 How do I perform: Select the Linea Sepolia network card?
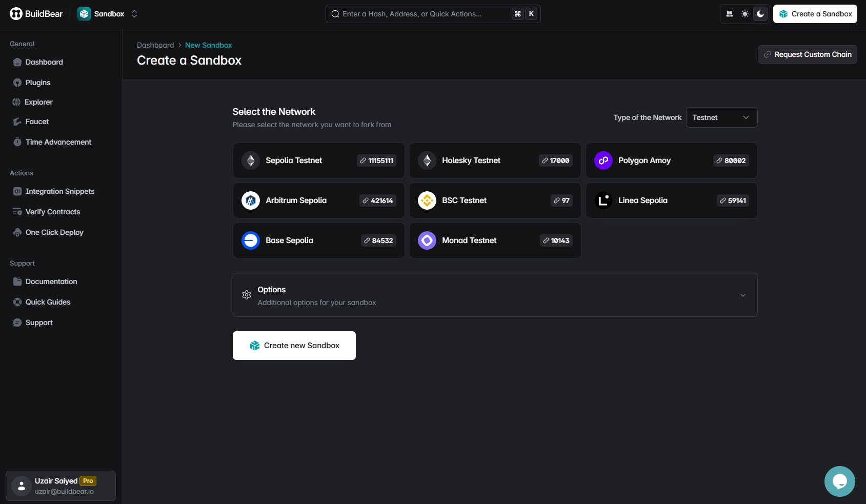point(671,200)
